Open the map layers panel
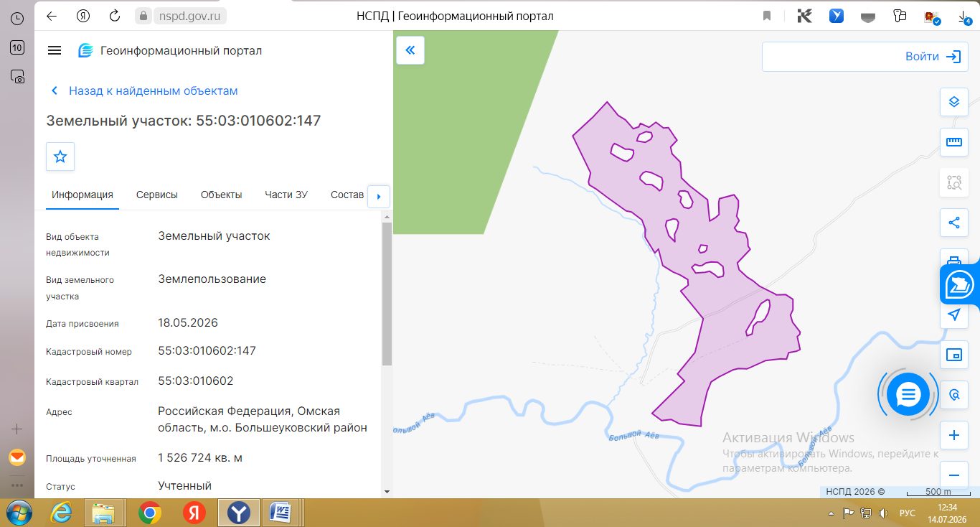The width and height of the screenshot is (980, 527). [954, 101]
